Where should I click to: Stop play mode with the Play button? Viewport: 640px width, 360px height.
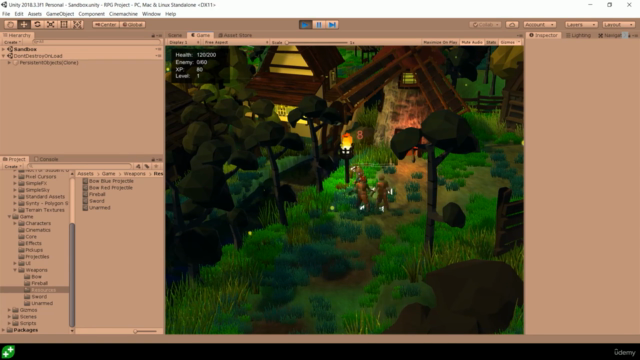click(x=305, y=25)
